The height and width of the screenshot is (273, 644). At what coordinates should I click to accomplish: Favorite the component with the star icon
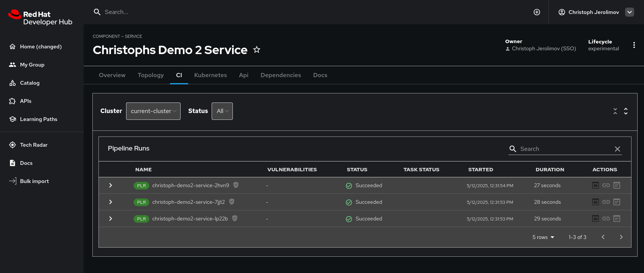point(257,50)
